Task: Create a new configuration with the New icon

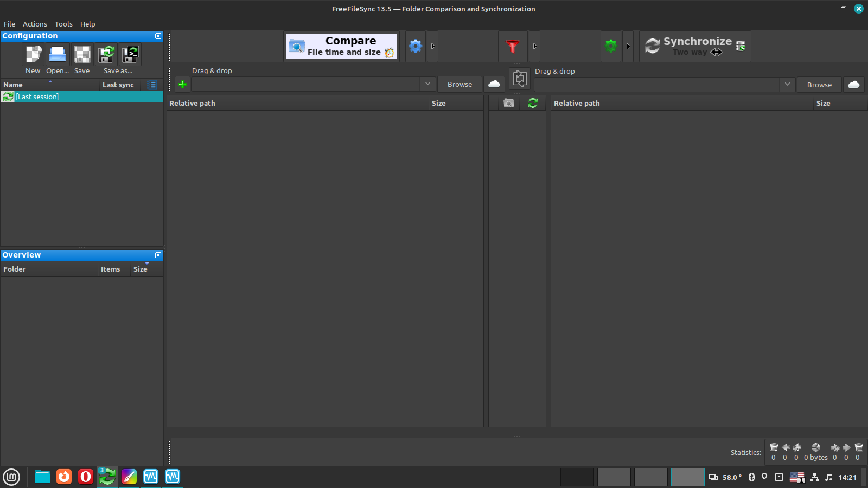Action: pyautogui.click(x=33, y=54)
